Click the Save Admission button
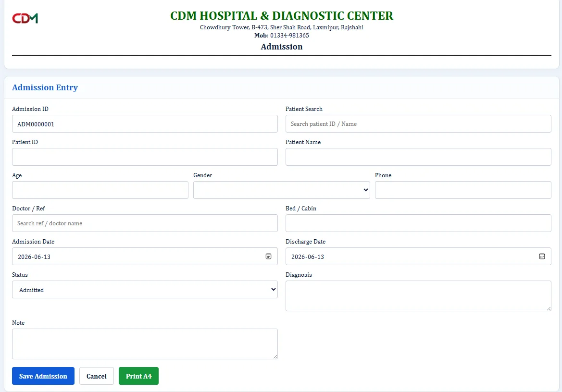 pos(43,376)
